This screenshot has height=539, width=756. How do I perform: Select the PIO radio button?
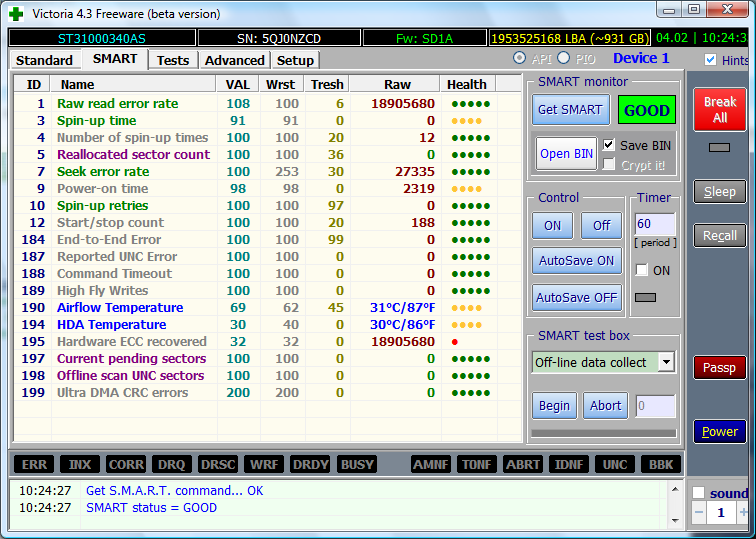click(x=563, y=58)
